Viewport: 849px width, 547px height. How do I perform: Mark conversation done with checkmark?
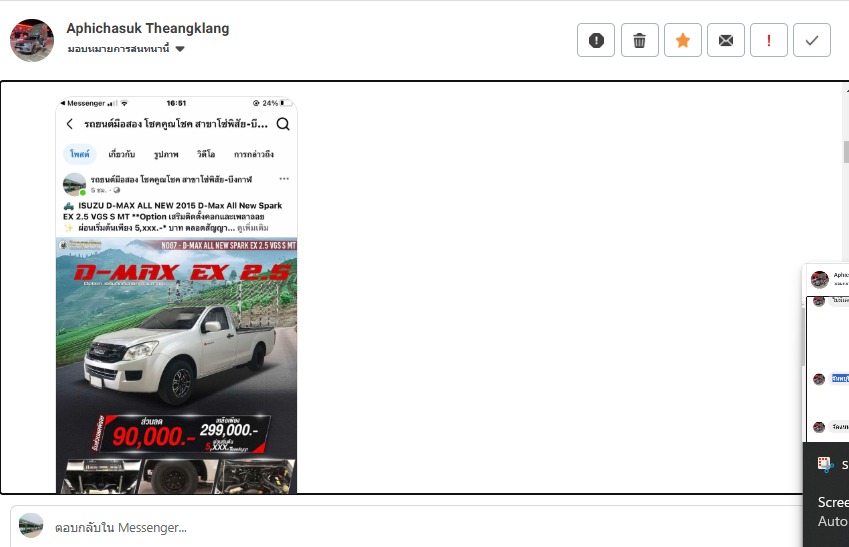[812, 40]
